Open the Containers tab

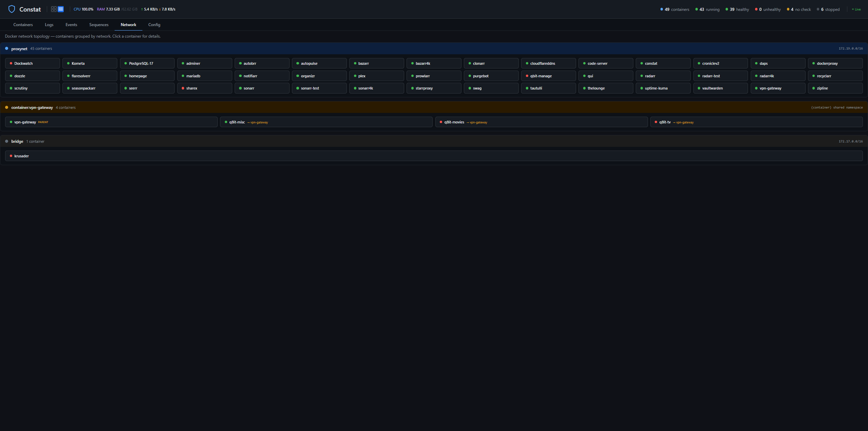pos(23,25)
